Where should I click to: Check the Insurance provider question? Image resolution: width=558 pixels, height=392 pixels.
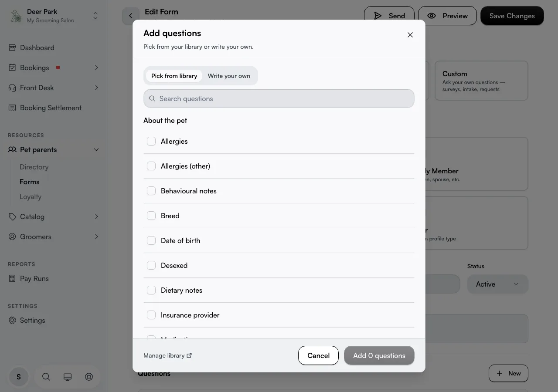point(151,315)
